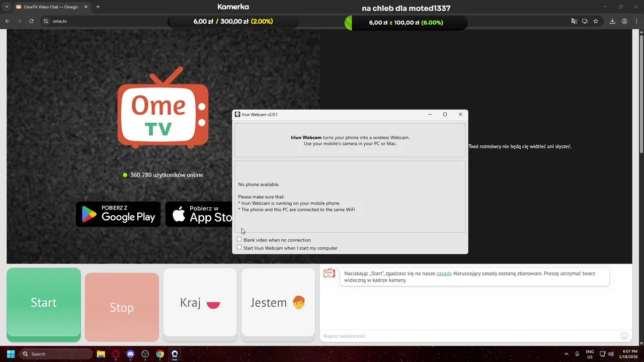Image resolution: width=644 pixels, height=362 pixels.
Task: Open the zasady rules link
Action: click(444, 274)
